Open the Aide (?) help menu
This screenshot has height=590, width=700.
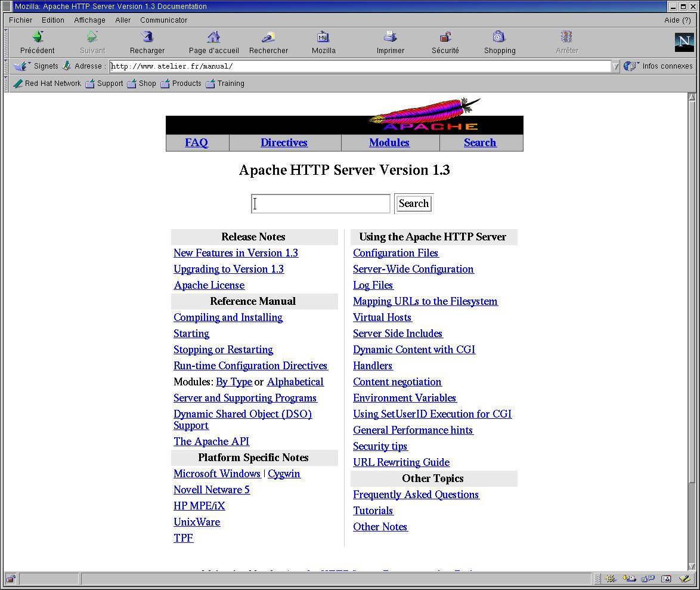[x=677, y=20]
